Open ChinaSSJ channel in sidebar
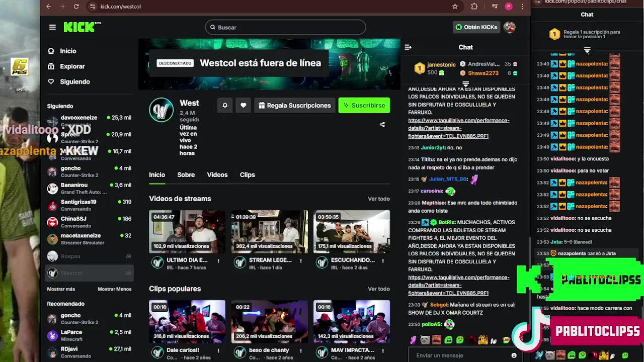644x362 pixels. tap(90, 222)
